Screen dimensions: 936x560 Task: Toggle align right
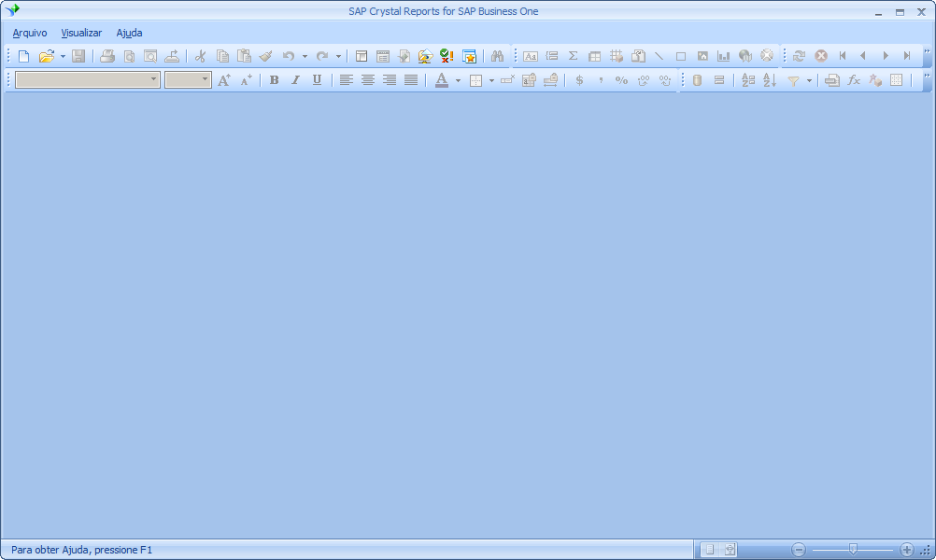pos(390,80)
